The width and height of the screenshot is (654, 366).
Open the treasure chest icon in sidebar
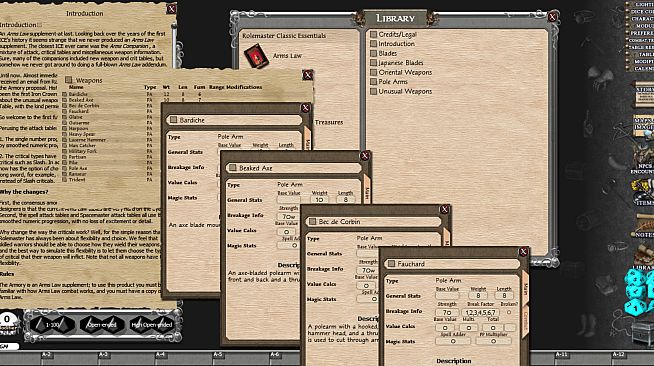click(643, 333)
